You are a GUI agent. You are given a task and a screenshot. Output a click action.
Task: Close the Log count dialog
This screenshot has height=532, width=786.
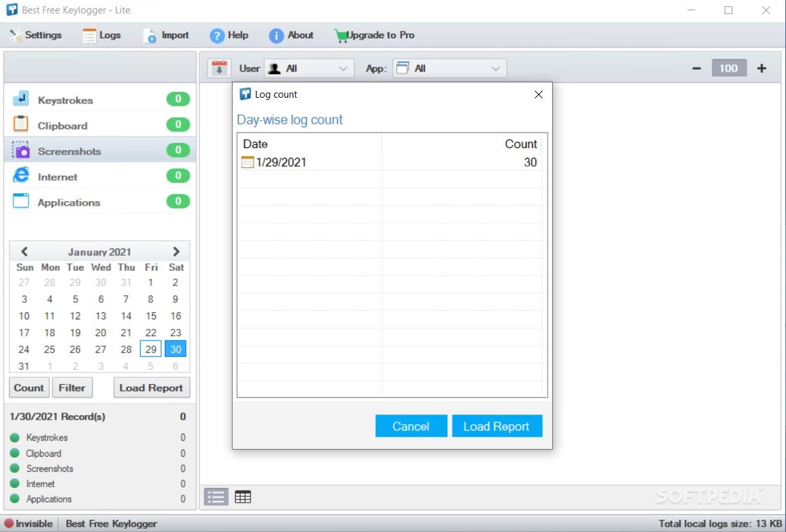click(538, 95)
